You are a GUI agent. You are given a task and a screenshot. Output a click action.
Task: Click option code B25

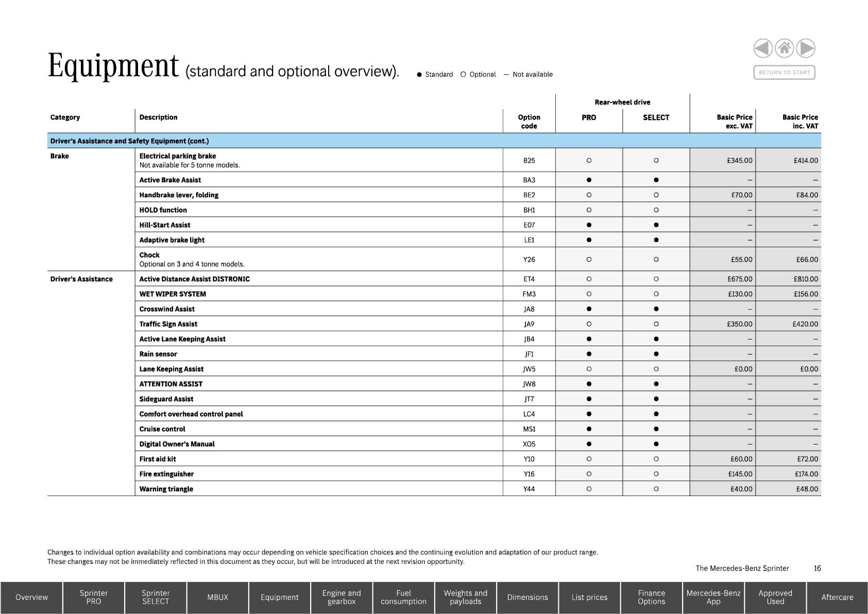[x=529, y=161]
